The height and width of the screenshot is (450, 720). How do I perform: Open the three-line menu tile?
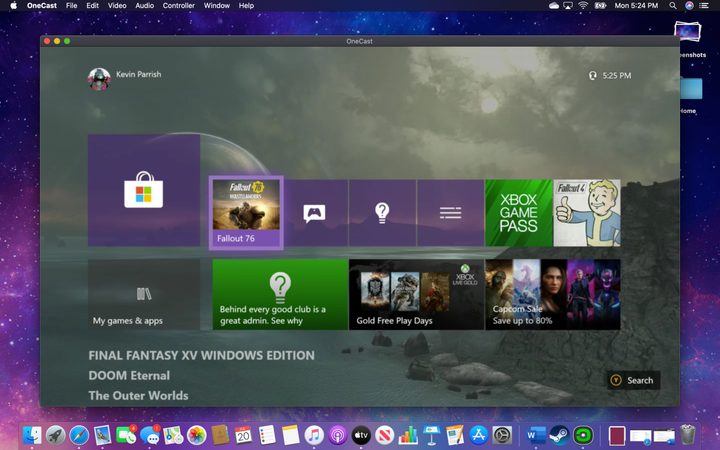(x=450, y=213)
